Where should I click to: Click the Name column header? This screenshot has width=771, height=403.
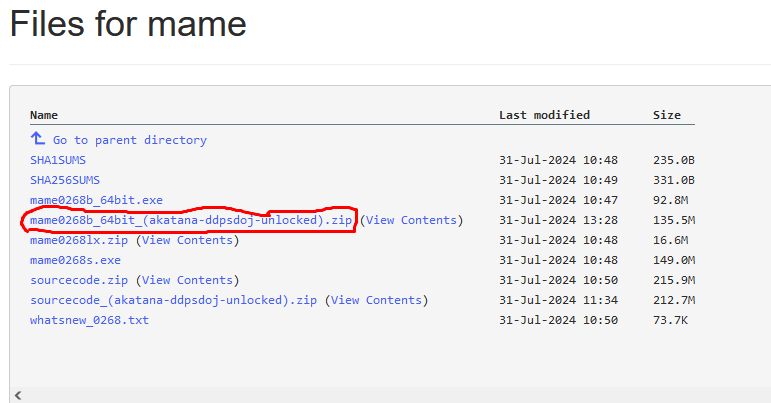point(44,115)
